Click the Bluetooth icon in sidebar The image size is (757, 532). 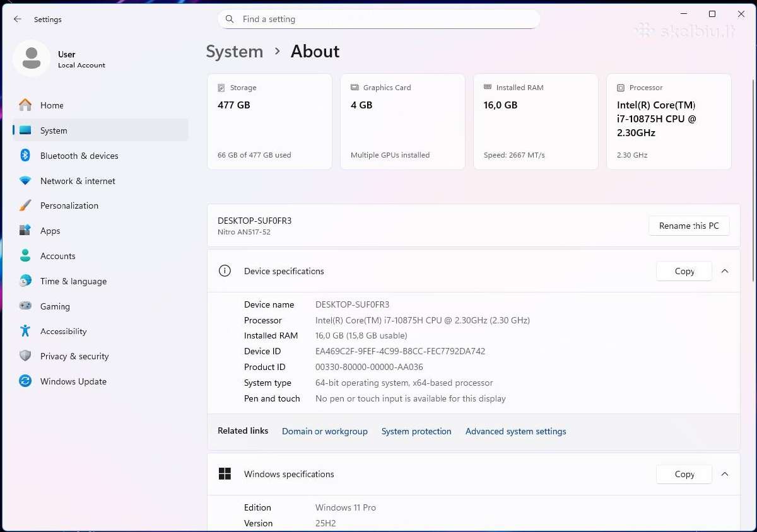[x=25, y=155]
